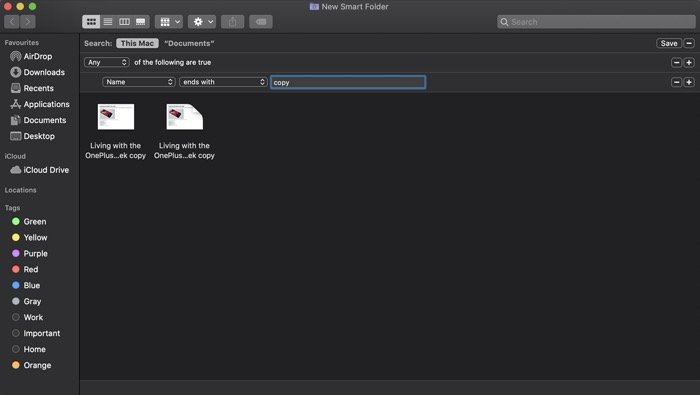Remove the 'Any of the following' rule group
This screenshot has width=700, height=395.
point(676,62)
